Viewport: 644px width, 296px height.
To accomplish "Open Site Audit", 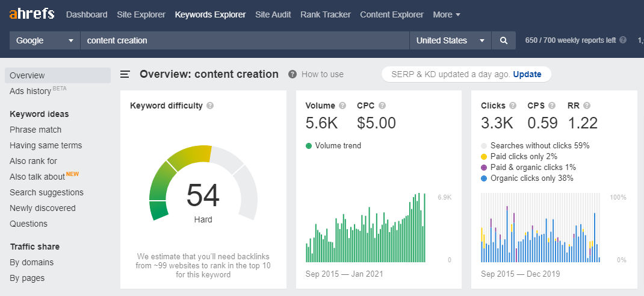I will [x=273, y=14].
